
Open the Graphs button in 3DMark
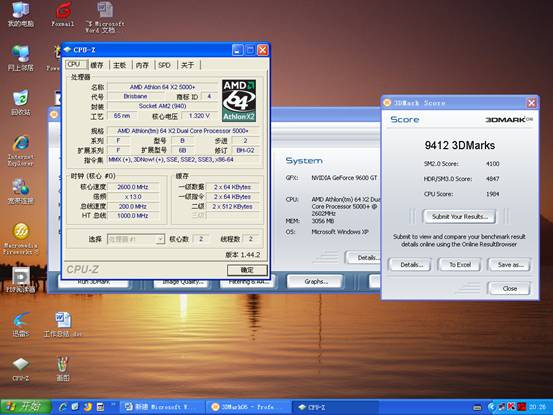[x=315, y=281]
